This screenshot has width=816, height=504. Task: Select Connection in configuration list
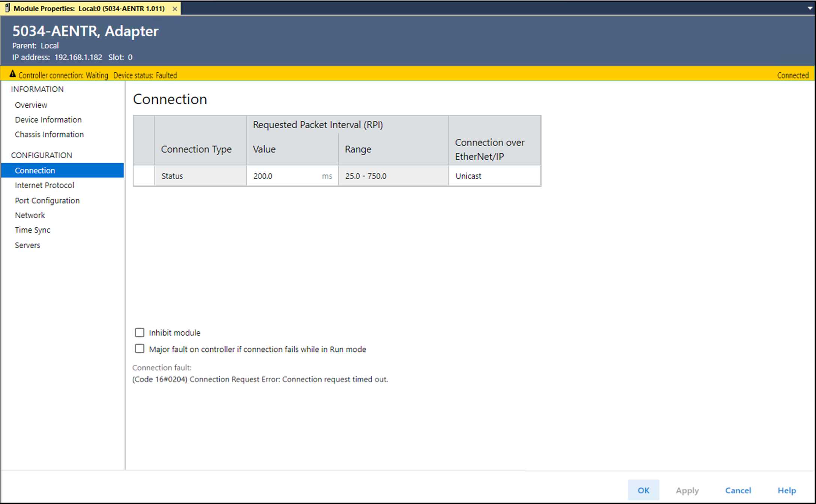point(35,170)
